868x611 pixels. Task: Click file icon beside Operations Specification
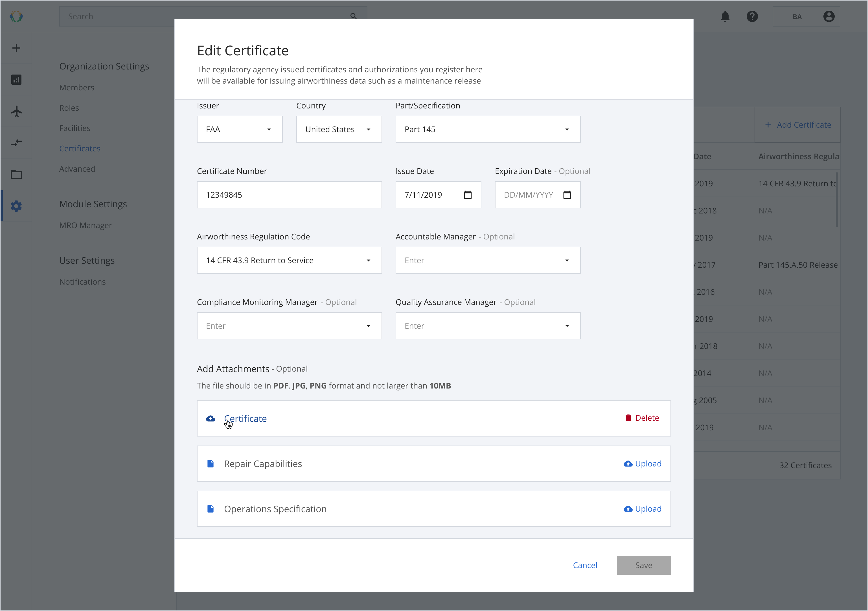click(x=211, y=509)
